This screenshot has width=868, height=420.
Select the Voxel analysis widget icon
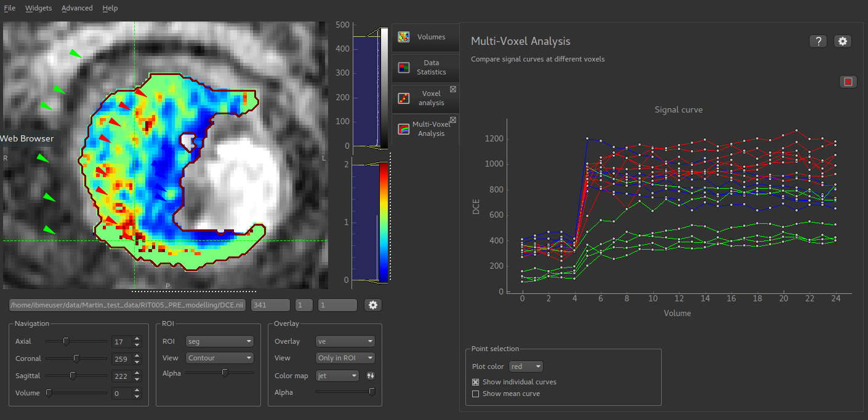pos(404,98)
